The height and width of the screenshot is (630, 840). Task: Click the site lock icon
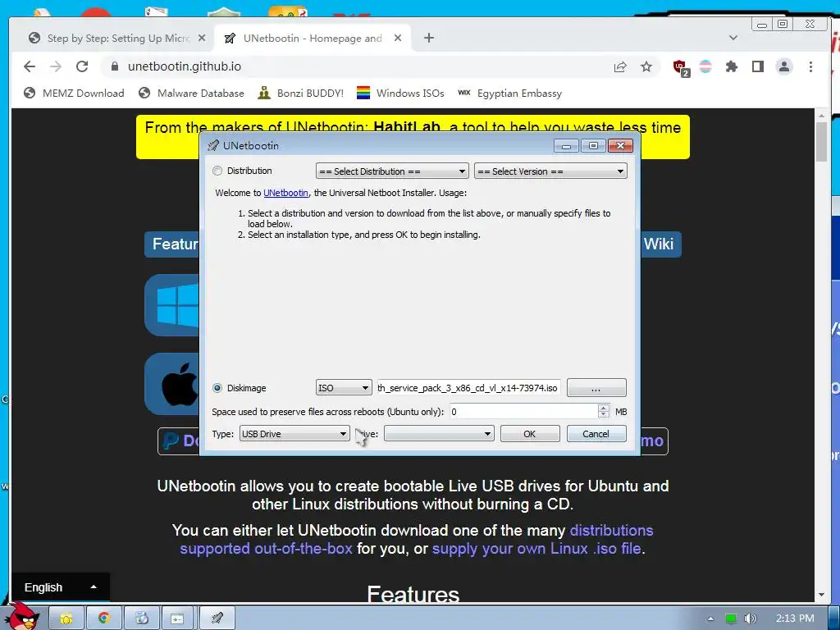pos(114,66)
